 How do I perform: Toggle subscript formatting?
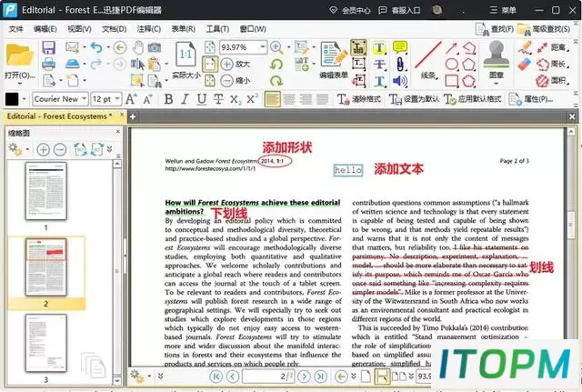[x=235, y=99]
